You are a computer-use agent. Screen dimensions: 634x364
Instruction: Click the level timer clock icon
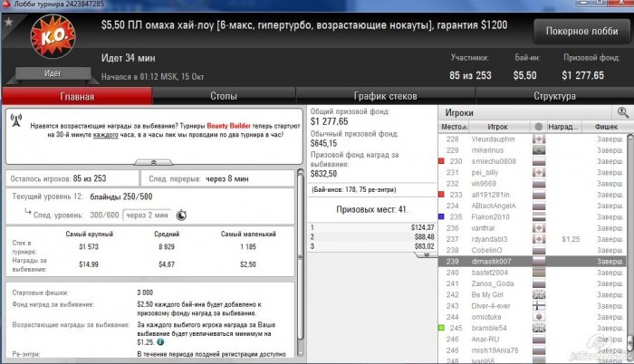click(181, 216)
